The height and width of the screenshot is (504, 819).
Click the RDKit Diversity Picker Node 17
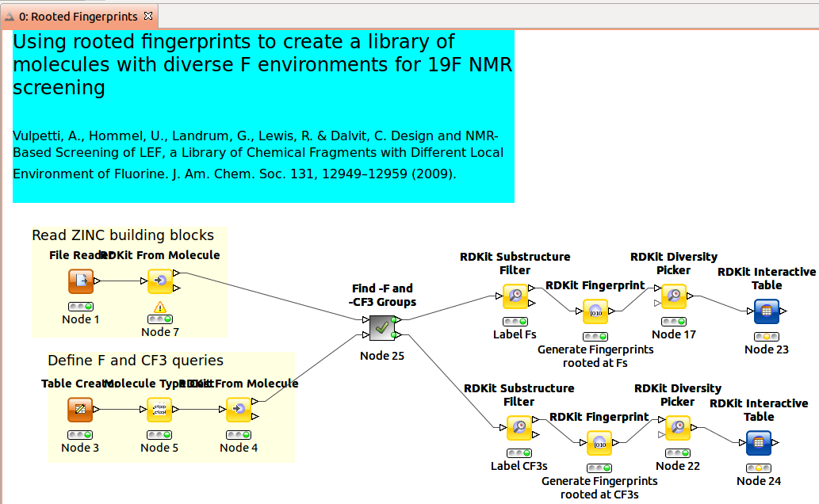tap(674, 295)
